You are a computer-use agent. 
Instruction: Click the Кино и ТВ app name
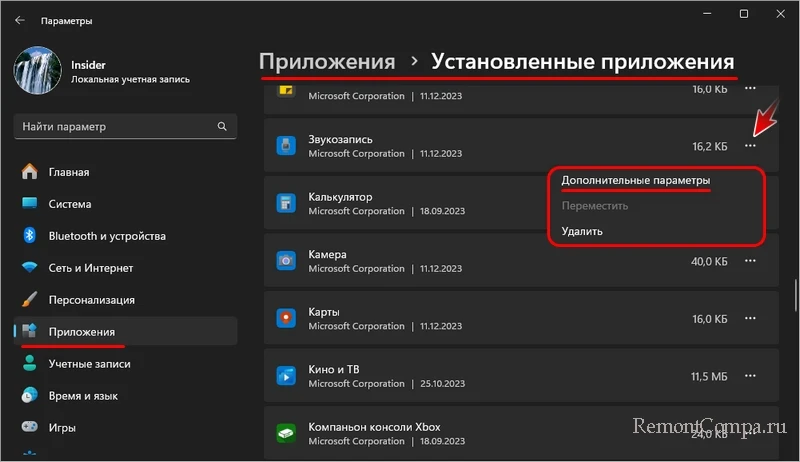(x=334, y=369)
